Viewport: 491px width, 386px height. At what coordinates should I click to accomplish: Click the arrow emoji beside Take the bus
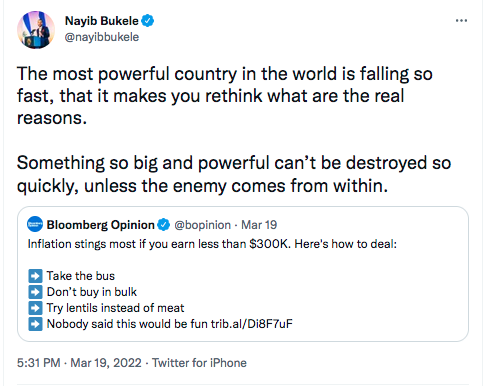tap(35, 276)
